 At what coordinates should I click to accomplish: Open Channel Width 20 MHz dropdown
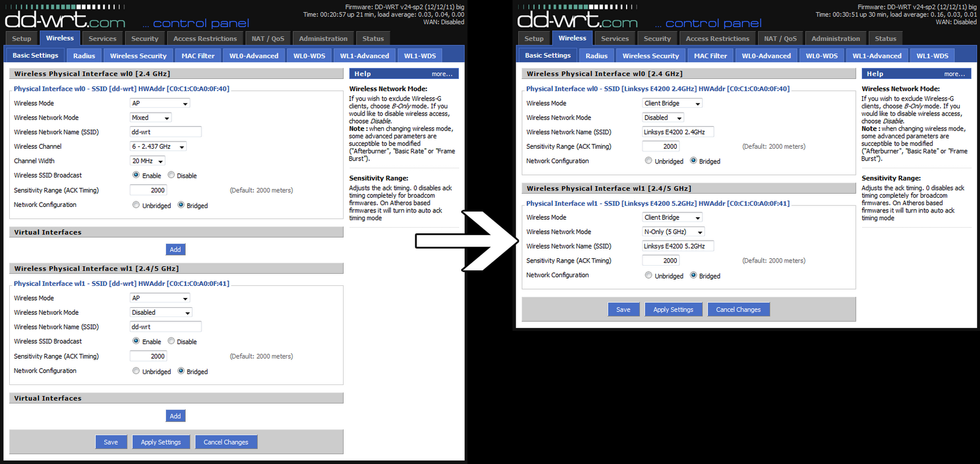tap(148, 161)
